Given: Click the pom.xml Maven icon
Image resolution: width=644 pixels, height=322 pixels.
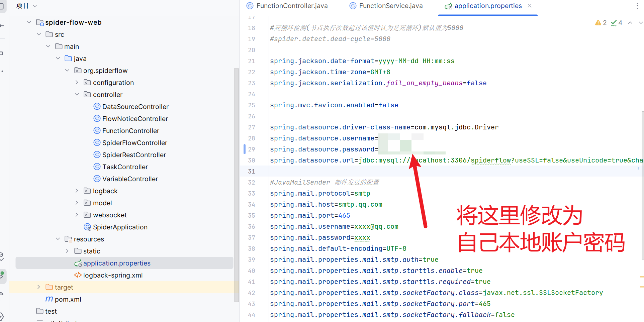Looking at the screenshot, I should coord(49,299).
